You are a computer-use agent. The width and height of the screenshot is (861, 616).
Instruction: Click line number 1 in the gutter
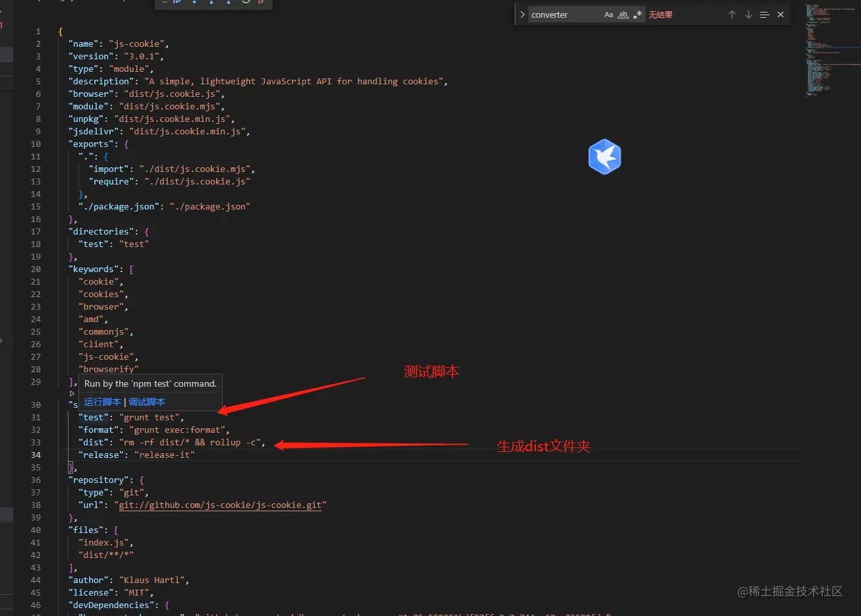point(38,32)
